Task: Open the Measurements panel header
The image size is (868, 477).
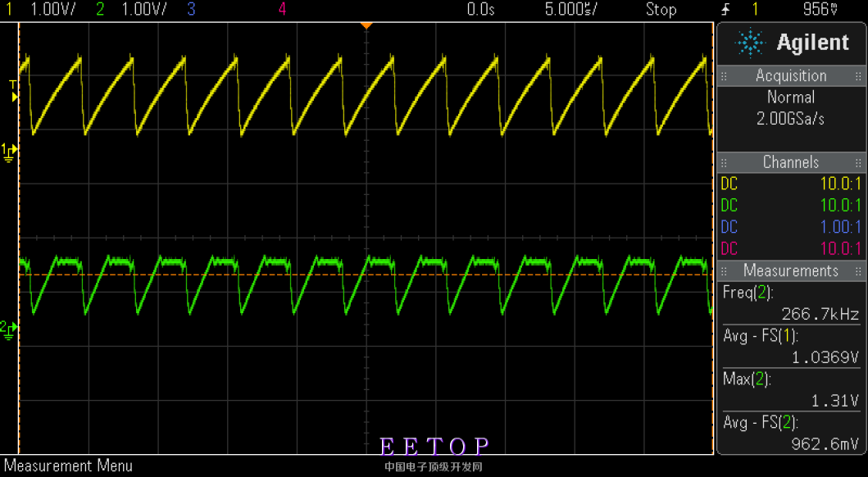Action: pyautogui.click(x=791, y=270)
